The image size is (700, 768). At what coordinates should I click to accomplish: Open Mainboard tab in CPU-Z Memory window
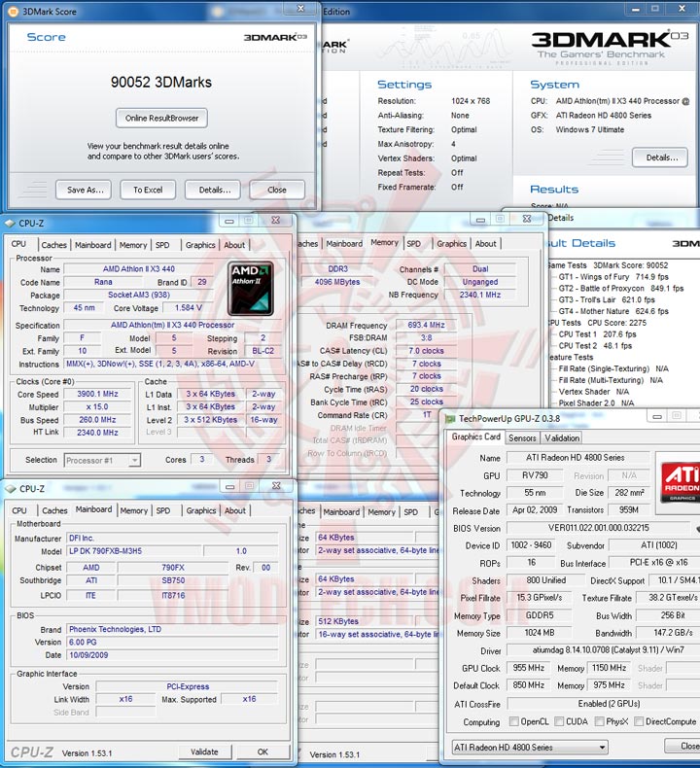click(344, 243)
